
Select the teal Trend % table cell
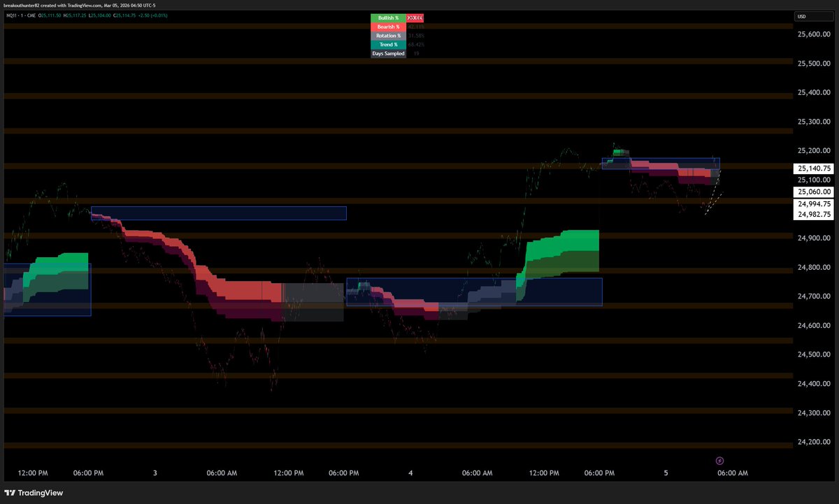coord(389,45)
